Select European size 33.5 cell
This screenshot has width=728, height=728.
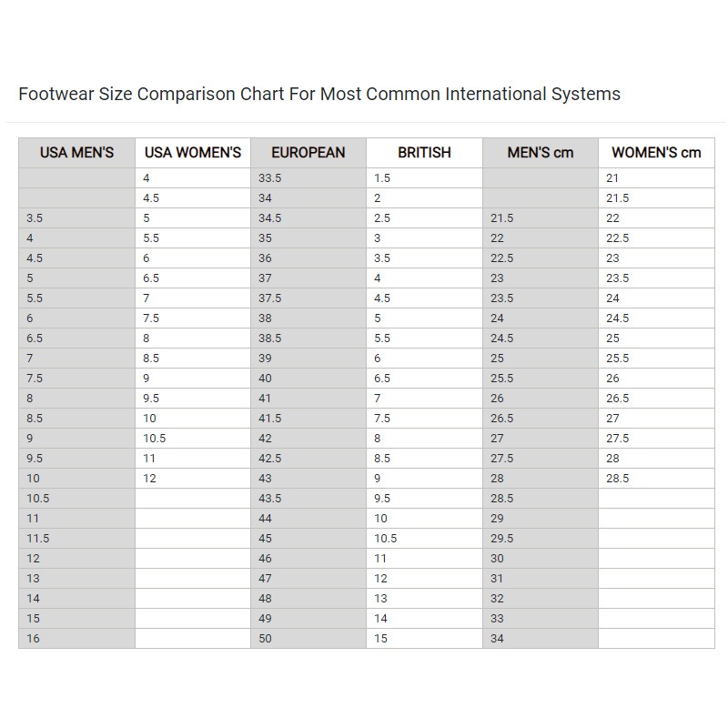308,177
